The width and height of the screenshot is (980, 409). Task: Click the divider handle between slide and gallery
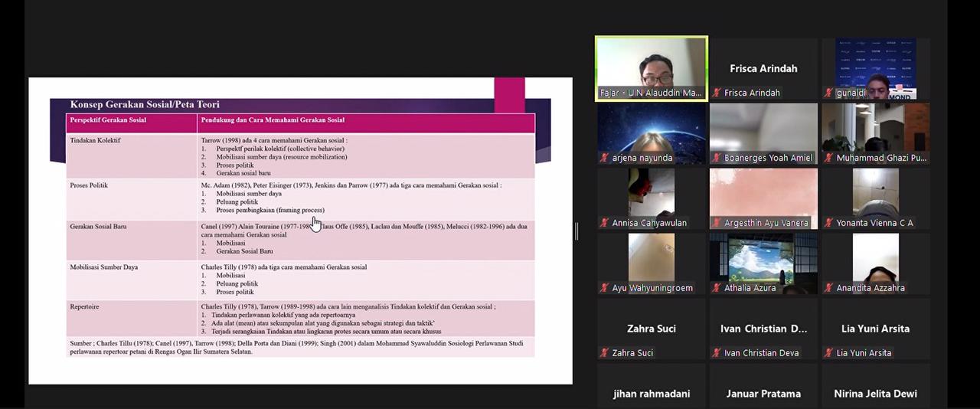(577, 231)
